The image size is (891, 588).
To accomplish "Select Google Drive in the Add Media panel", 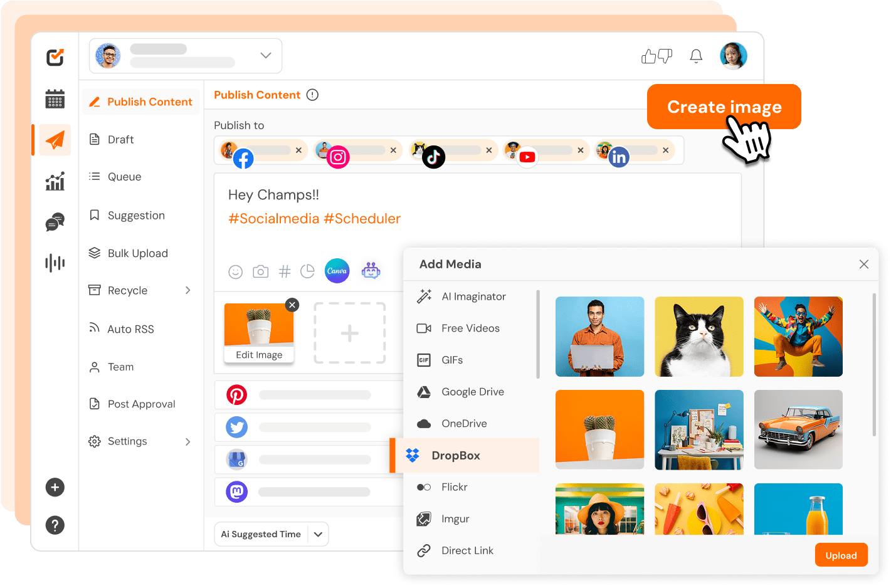I will point(472,391).
